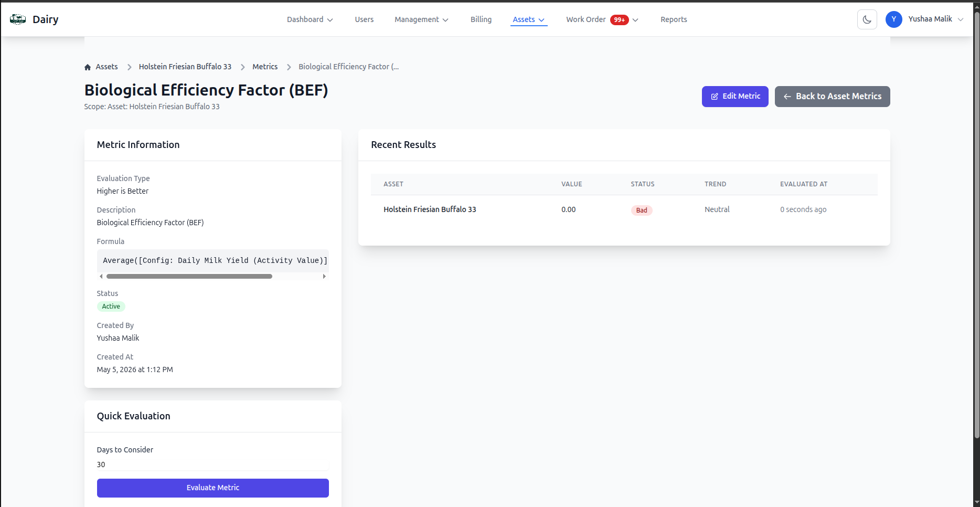Click the "Scope: Asset" subtitle text
This screenshot has height=507, width=980.
click(152, 107)
